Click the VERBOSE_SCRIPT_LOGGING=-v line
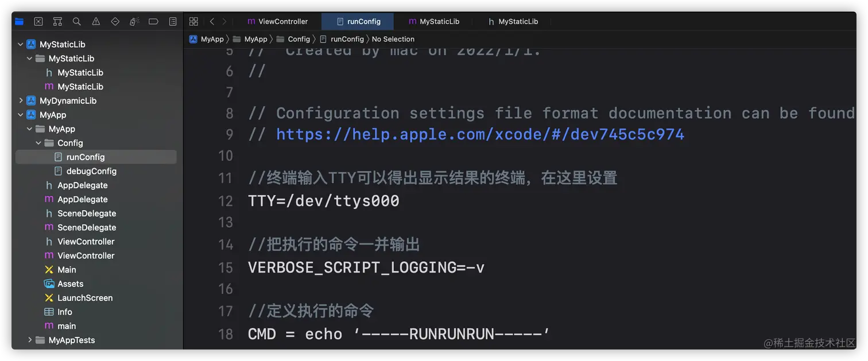 point(366,267)
